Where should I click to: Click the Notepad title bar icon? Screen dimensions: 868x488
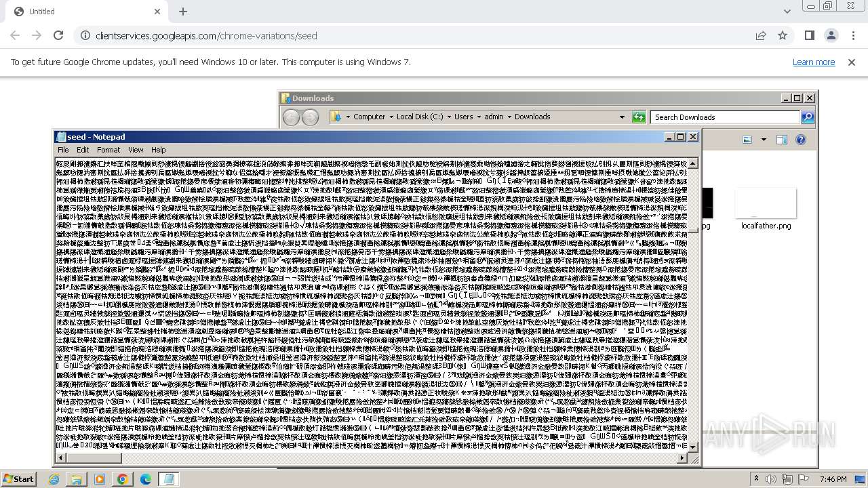tap(62, 137)
